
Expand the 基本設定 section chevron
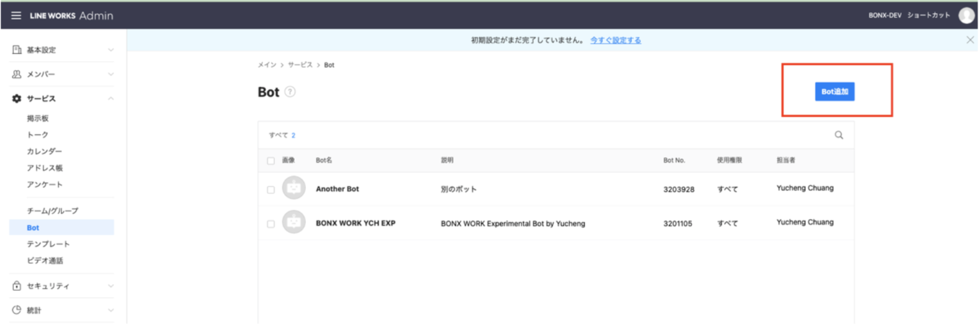111,50
